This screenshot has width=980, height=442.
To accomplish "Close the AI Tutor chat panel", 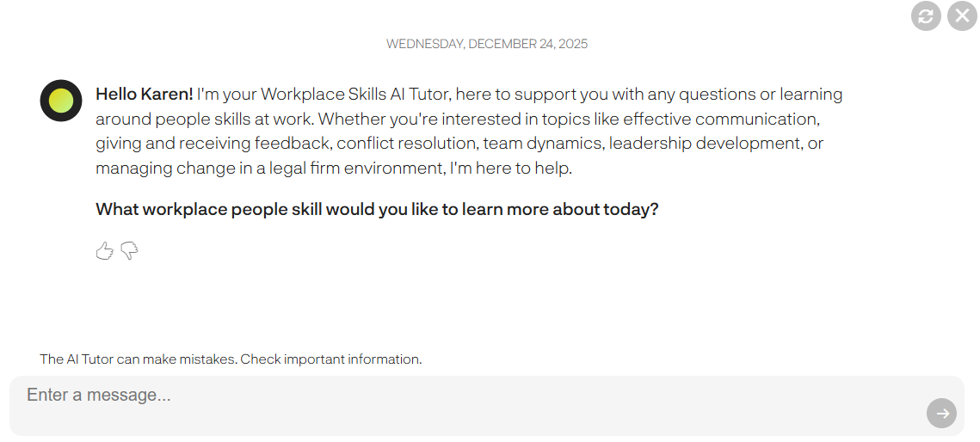I will tap(962, 16).
